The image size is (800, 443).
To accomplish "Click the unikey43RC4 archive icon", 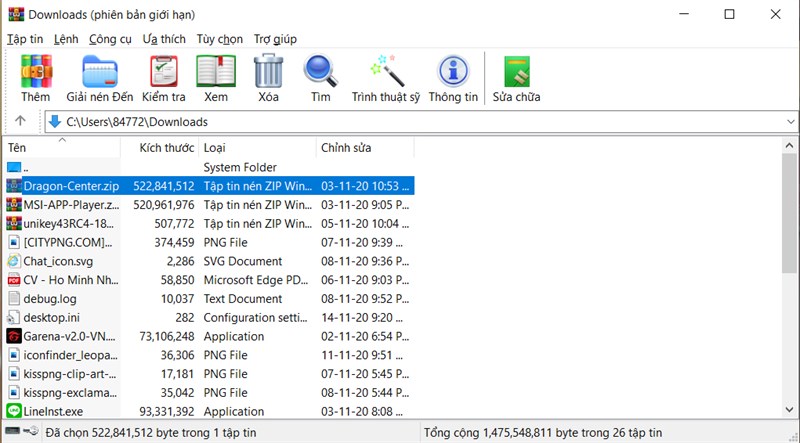I will (14, 224).
